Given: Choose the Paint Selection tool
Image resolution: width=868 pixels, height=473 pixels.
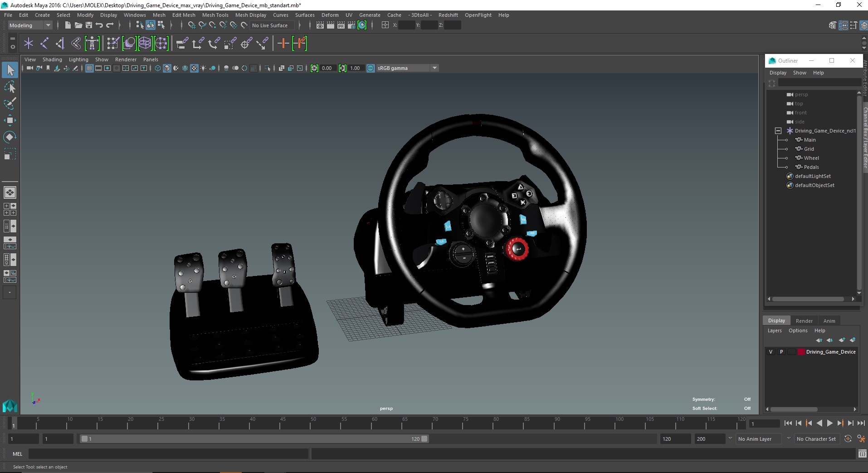Looking at the screenshot, I should click(x=10, y=103).
